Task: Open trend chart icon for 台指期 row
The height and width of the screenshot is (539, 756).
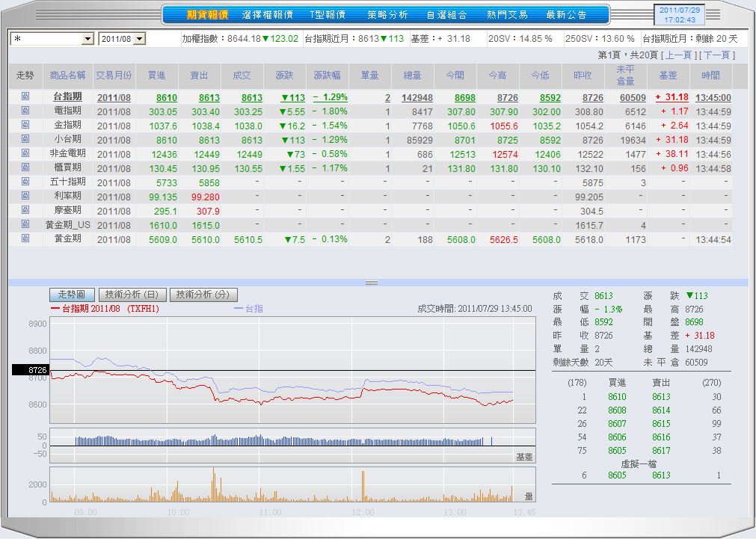Action: 25,96
